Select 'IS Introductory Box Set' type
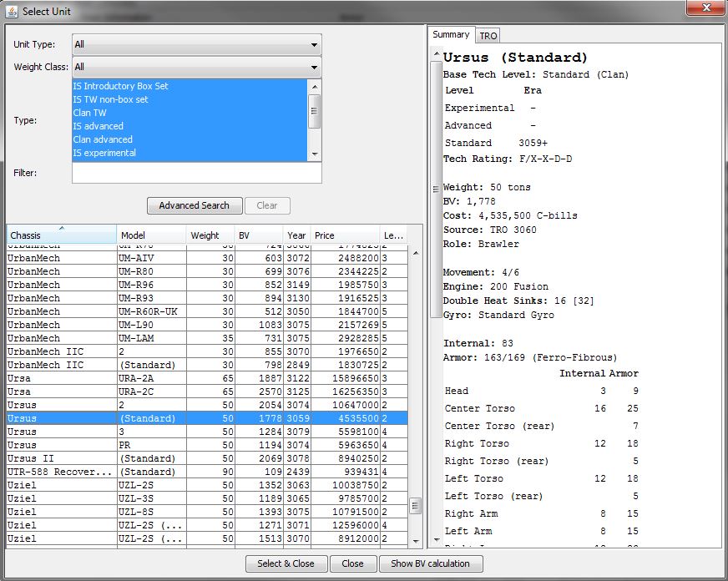The height and width of the screenshot is (581, 728). coord(190,86)
